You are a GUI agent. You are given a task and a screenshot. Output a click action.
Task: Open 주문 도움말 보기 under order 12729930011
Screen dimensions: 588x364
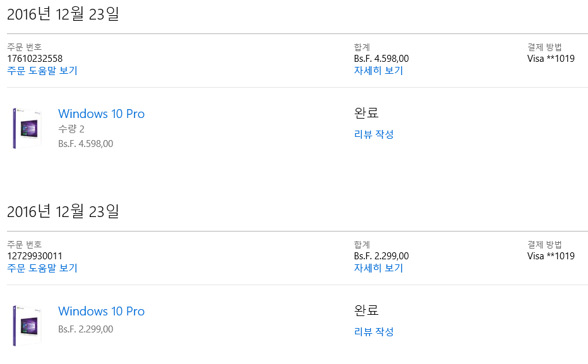42,268
